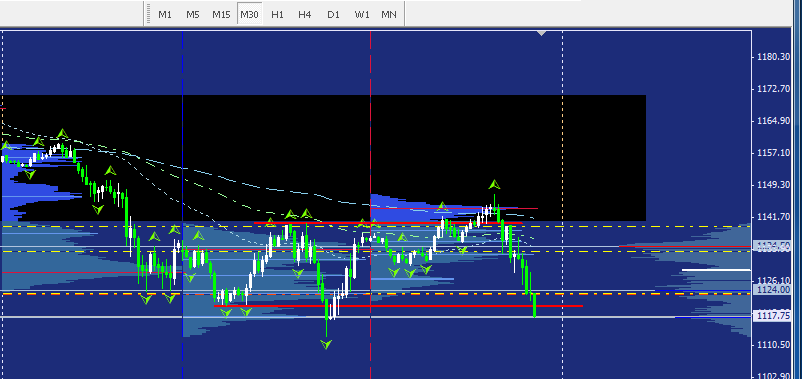Set the chart to D1 daily timeframe
The width and height of the screenshot is (802, 379).
click(333, 14)
